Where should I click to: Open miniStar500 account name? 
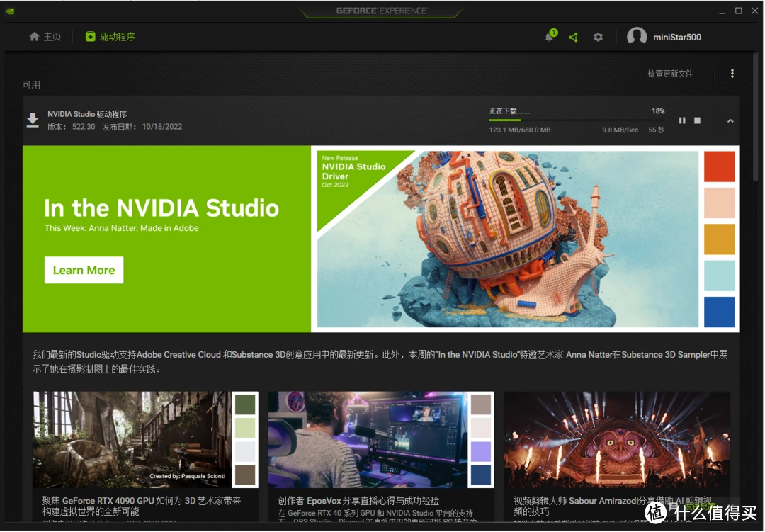click(677, 37)
